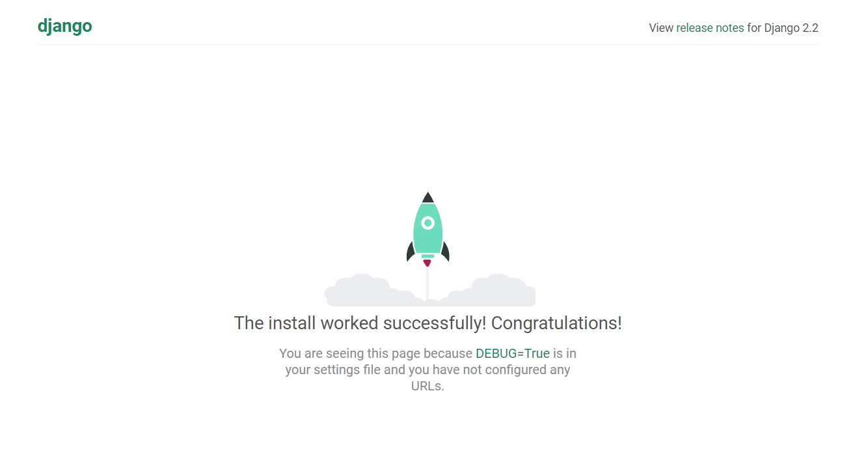Image resolution: width=868 pixels, height=460 pixels.
Task: Click the DEBUG=True settings link
Action: click(513, 354)
